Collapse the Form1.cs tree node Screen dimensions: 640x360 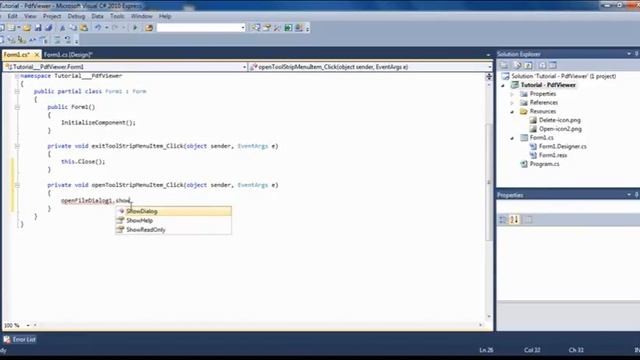(512, 138)
